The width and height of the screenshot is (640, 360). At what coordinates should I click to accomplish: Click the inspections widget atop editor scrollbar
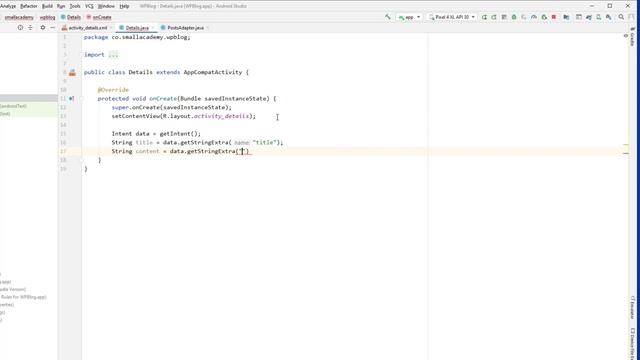coord(626,36)
